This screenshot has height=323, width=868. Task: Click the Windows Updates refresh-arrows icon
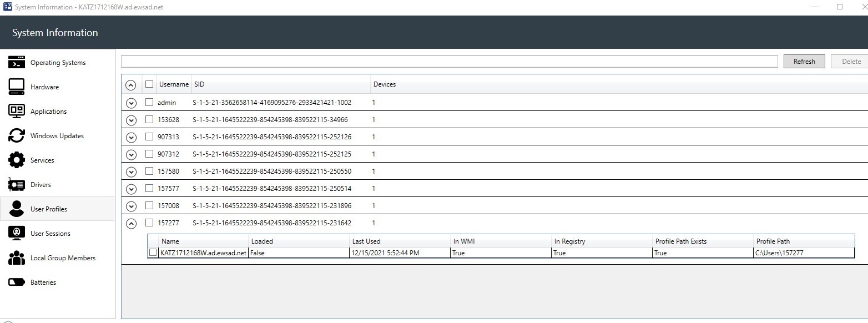pos(17,135)
